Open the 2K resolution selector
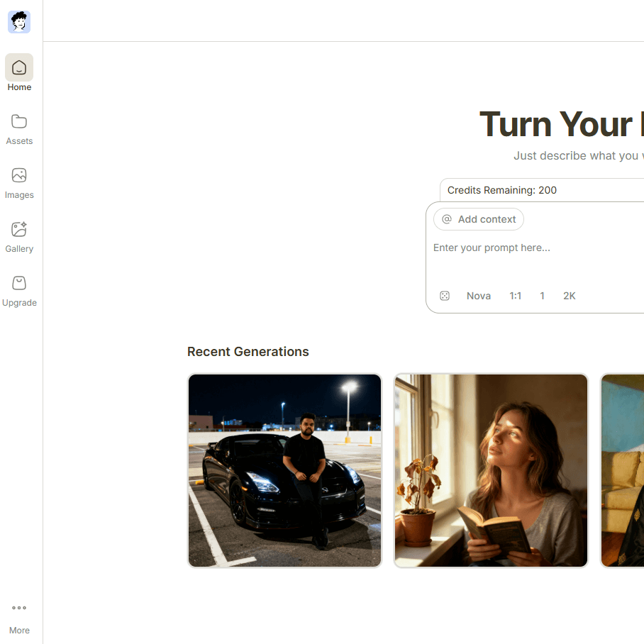Viewport: 644px width, 644px height. tap(569, 296)
